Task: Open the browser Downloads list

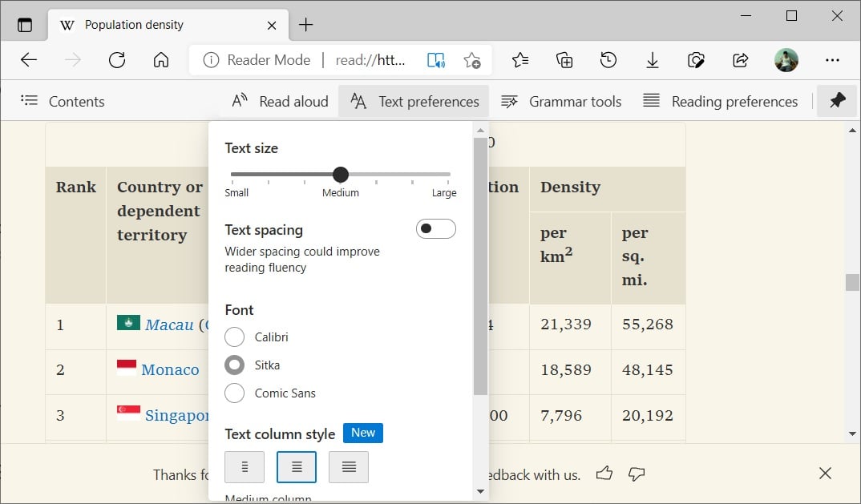Action: pos(652,59)
